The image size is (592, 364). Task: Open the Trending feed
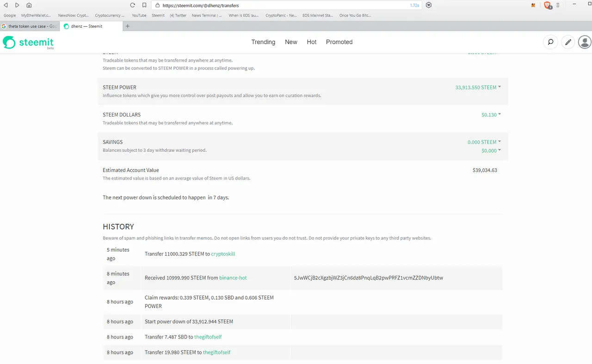coord(263,42)
